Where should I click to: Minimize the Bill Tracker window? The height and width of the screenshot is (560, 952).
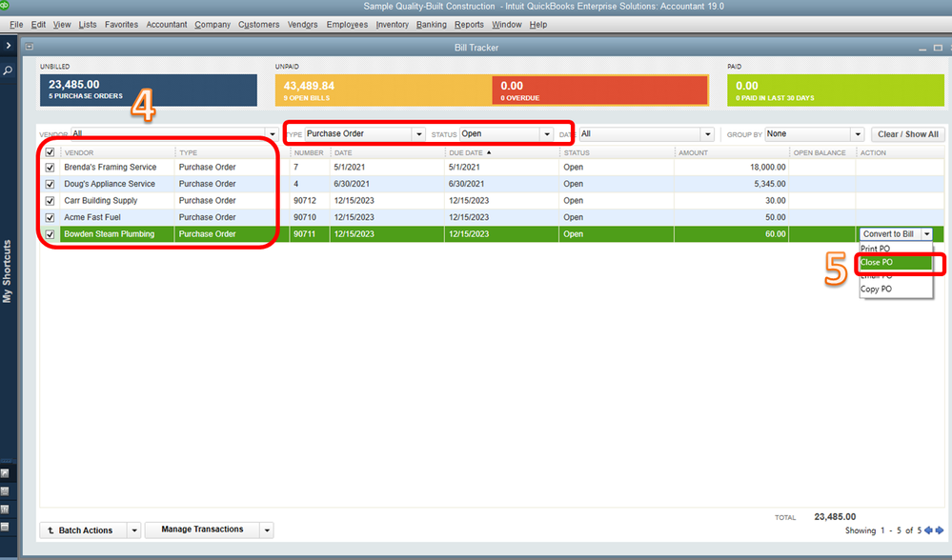pos(922,49)
